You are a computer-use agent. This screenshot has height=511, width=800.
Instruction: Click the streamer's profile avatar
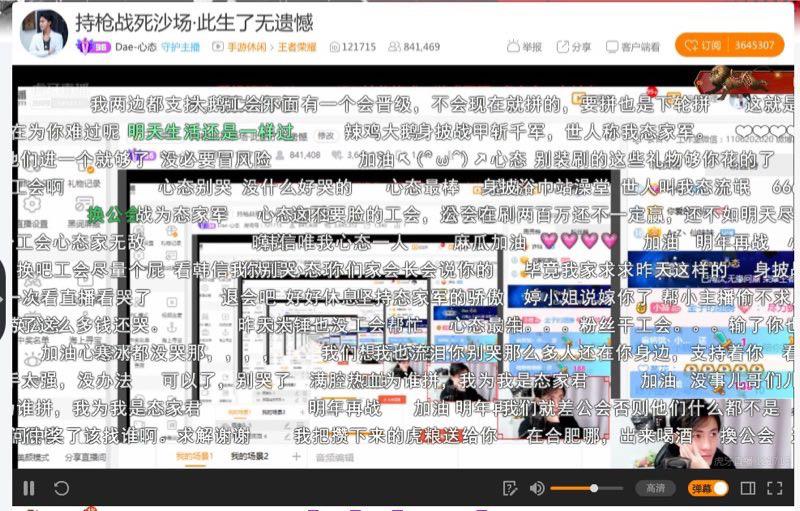(x=42, y=33)
